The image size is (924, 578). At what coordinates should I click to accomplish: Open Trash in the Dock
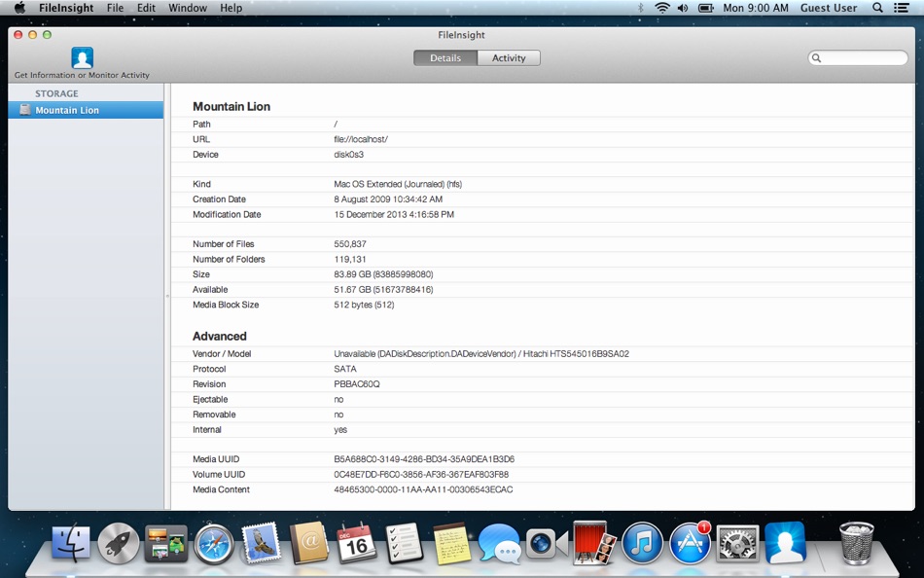coord(856,543)
